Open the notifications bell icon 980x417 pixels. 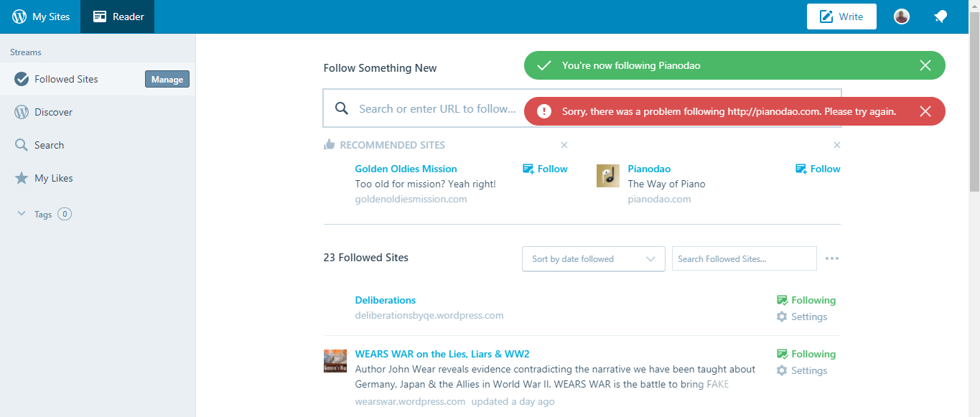tap(940, 17)
